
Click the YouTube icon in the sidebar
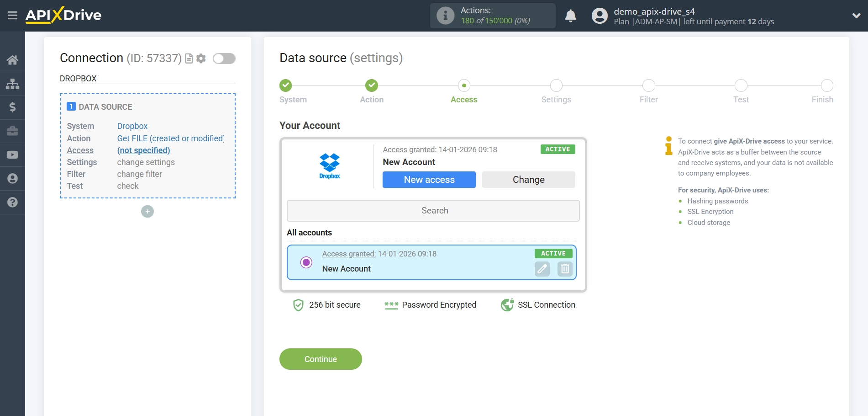tap(12, 155)
